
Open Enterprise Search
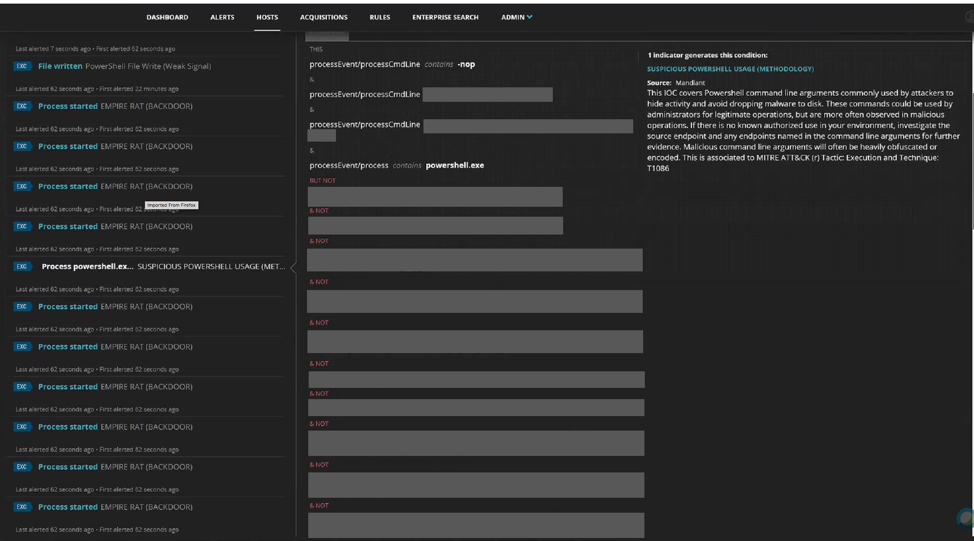445,17
